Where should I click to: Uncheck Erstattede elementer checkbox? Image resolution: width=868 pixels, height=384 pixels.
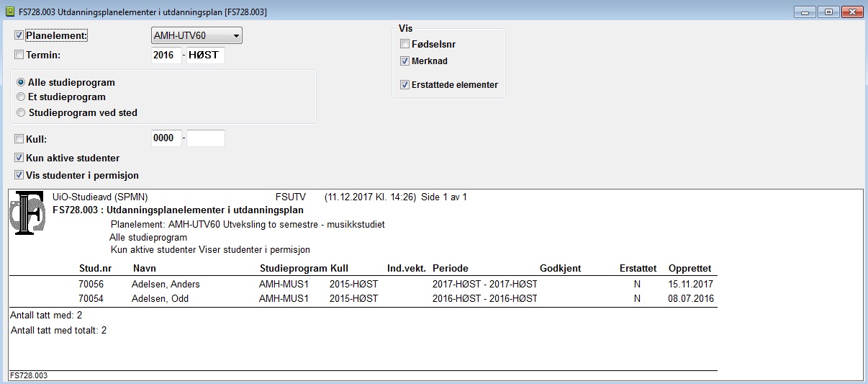coord(404,85)
